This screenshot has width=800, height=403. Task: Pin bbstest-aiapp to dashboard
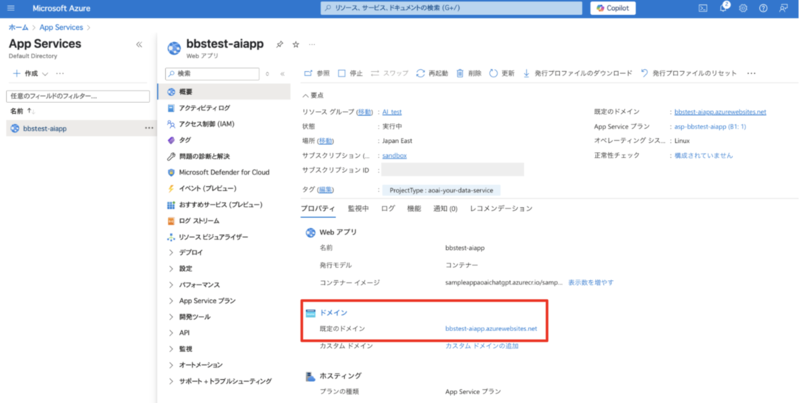click(x=280, y=44)
